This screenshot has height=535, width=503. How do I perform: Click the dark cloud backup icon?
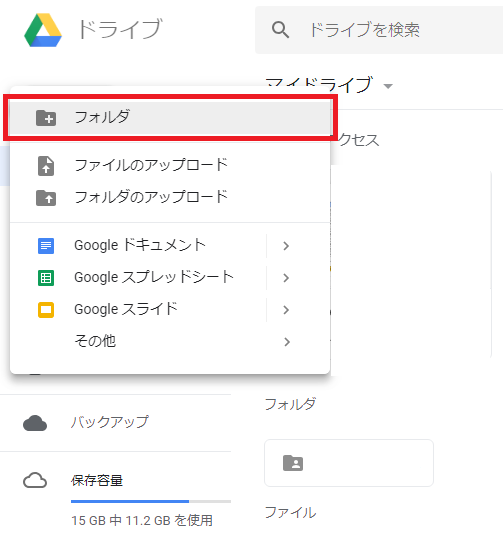pos(35,423)
